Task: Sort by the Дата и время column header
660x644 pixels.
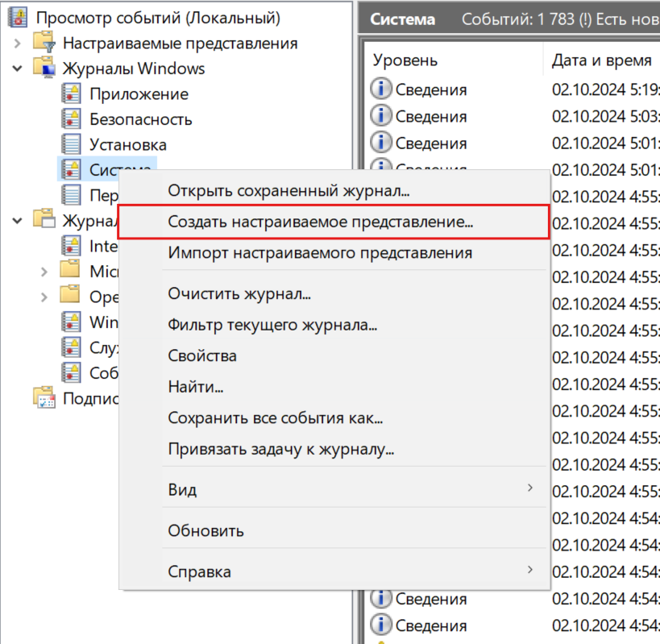Action: pos(601,60)
